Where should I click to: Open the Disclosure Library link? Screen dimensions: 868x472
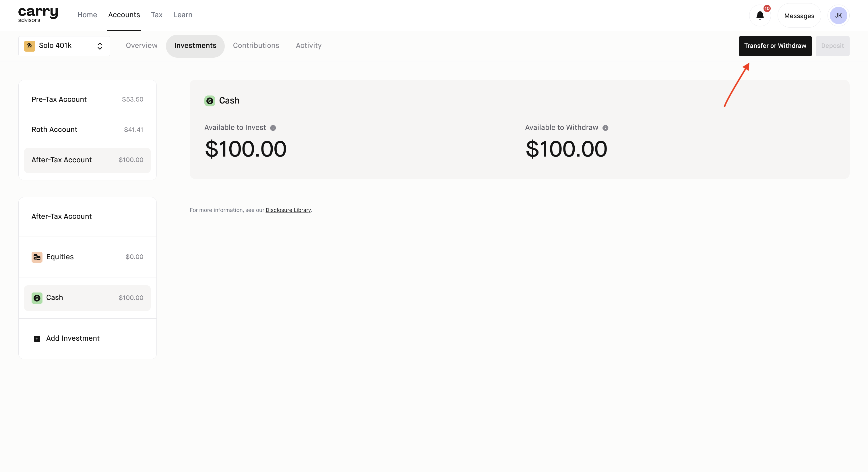(288, 210)
